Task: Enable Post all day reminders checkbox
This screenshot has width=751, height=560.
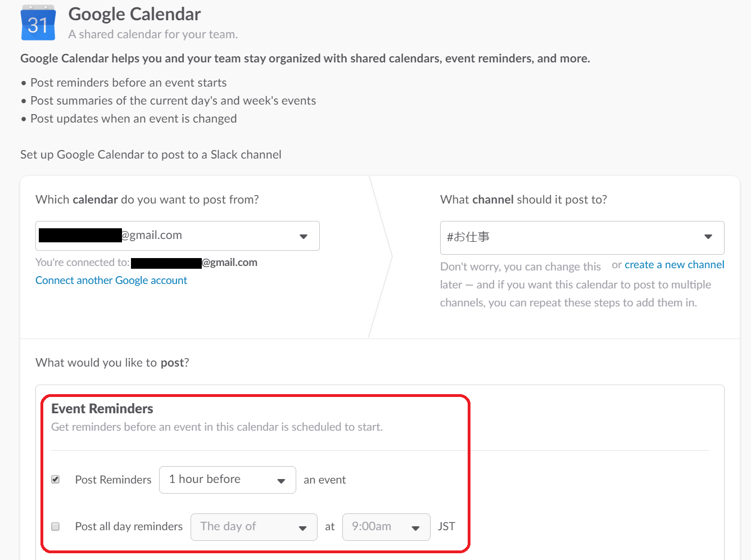Action: (56, 526)
